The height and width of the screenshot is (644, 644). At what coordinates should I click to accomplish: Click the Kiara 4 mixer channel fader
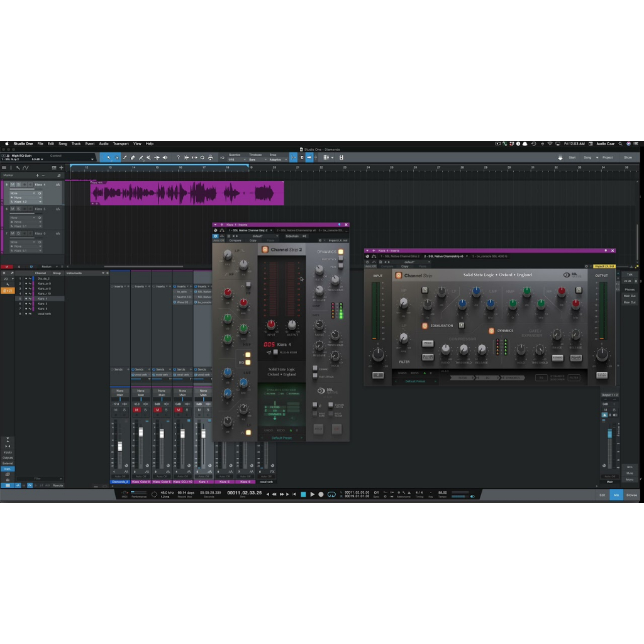click(x=203, y=435)
